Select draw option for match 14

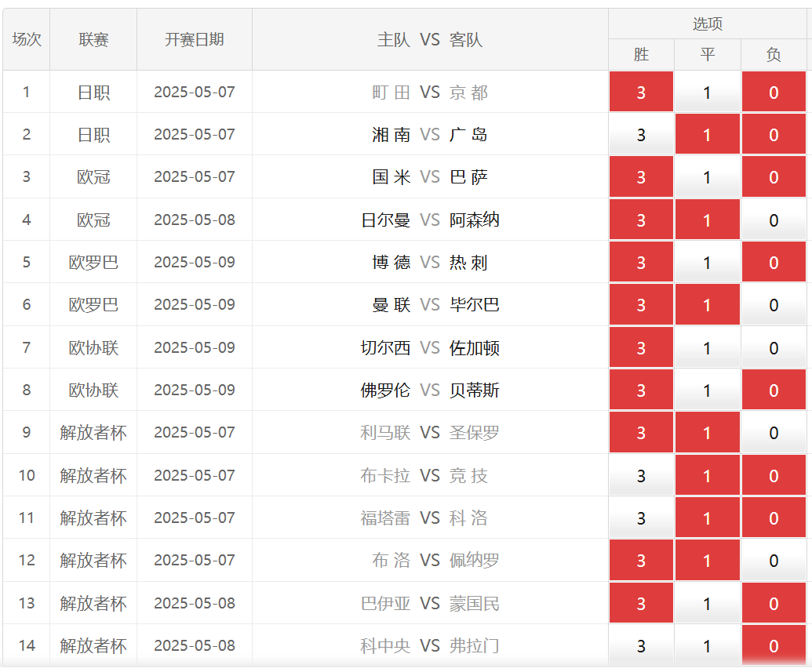pyautogui.click(x=707, y=646)
